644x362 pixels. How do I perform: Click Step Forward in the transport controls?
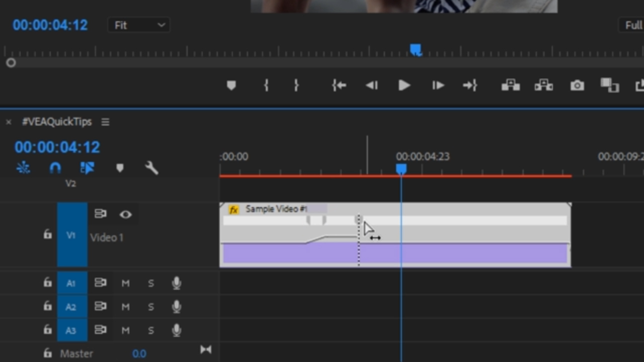[437, 85]
